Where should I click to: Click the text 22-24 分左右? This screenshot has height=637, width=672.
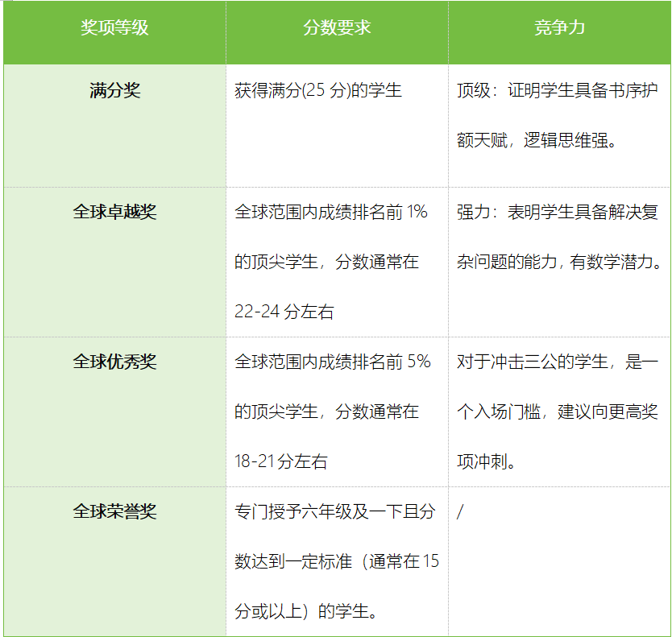284,312
